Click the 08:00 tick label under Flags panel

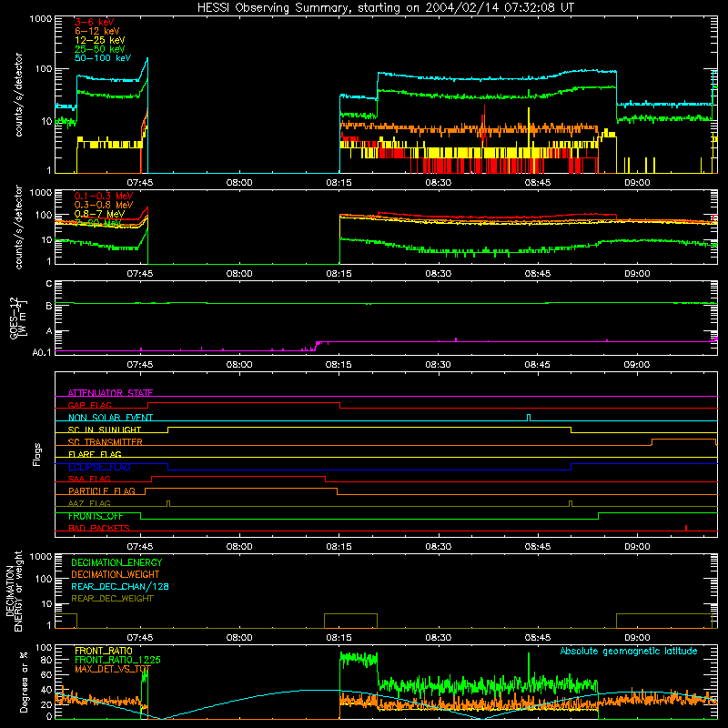tap(239, 547)
